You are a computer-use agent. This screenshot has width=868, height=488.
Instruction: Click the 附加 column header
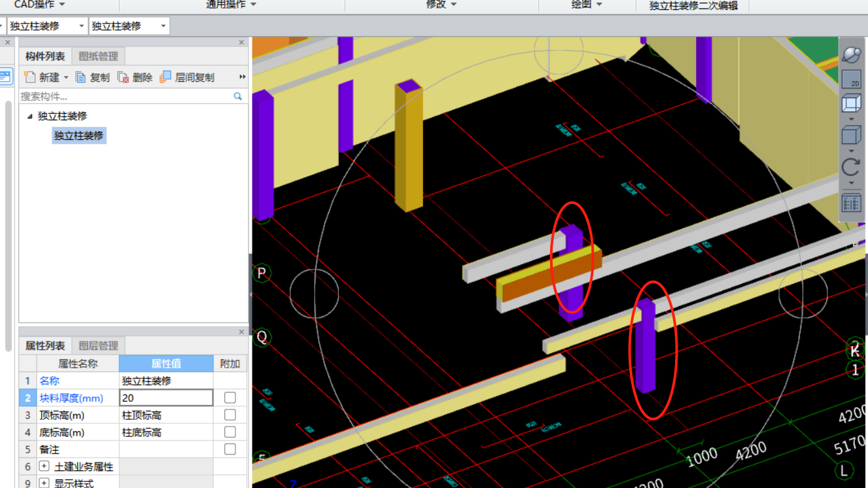pyautogui.click(x=230, y=364)
